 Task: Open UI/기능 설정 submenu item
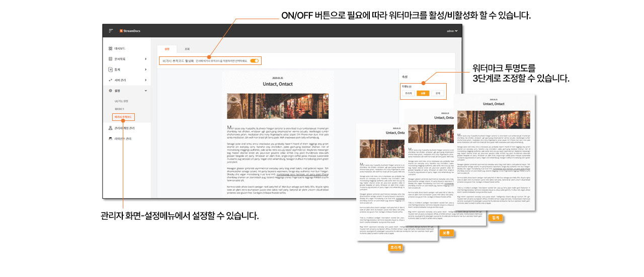[121, 101]
